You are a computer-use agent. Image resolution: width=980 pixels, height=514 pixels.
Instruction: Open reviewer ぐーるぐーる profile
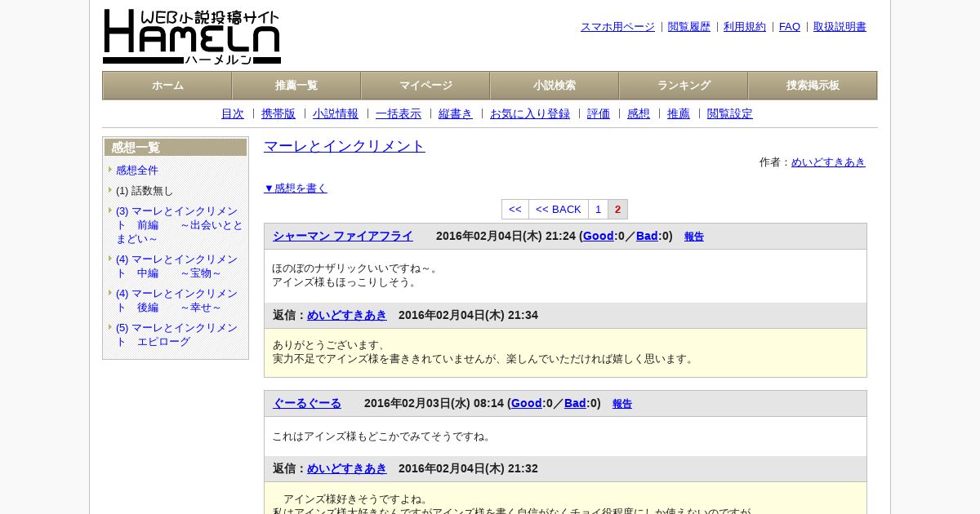coord(307,404)
